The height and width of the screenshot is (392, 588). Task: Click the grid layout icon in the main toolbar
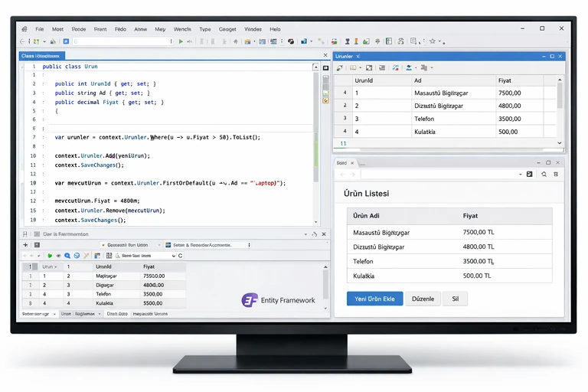(x=389, y=41)
